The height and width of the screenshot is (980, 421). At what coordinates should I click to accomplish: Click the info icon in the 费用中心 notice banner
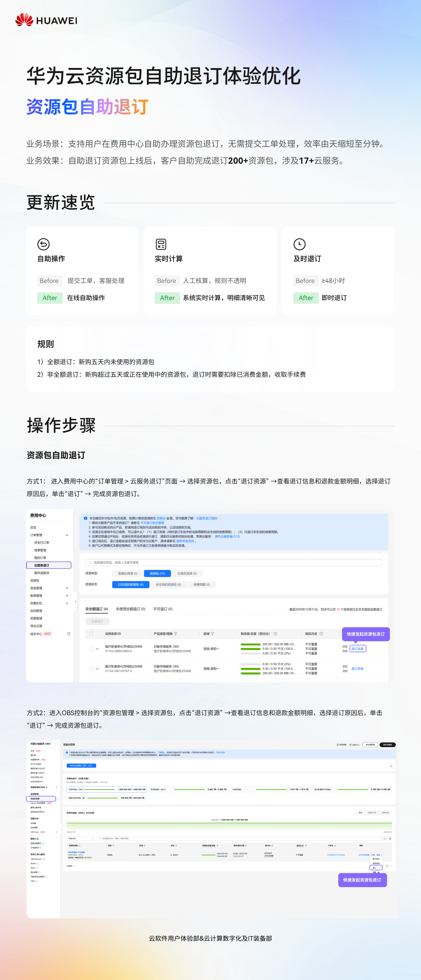click(x=86, y=518)
